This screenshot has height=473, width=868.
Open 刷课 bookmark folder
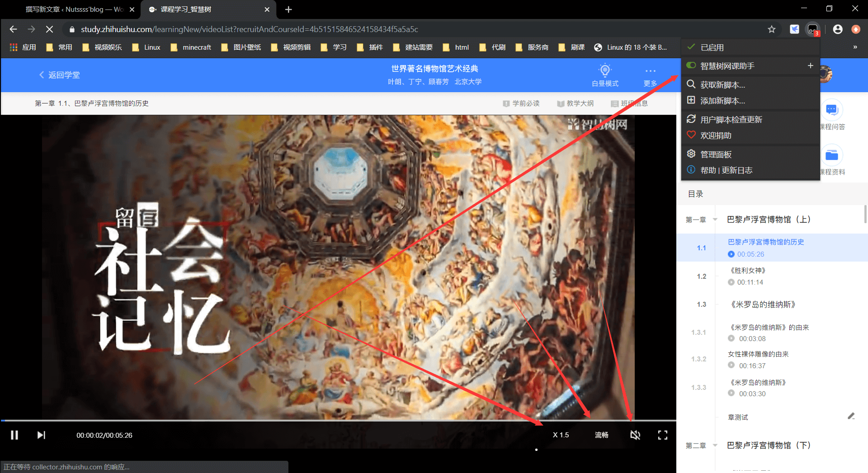[572, 47]
